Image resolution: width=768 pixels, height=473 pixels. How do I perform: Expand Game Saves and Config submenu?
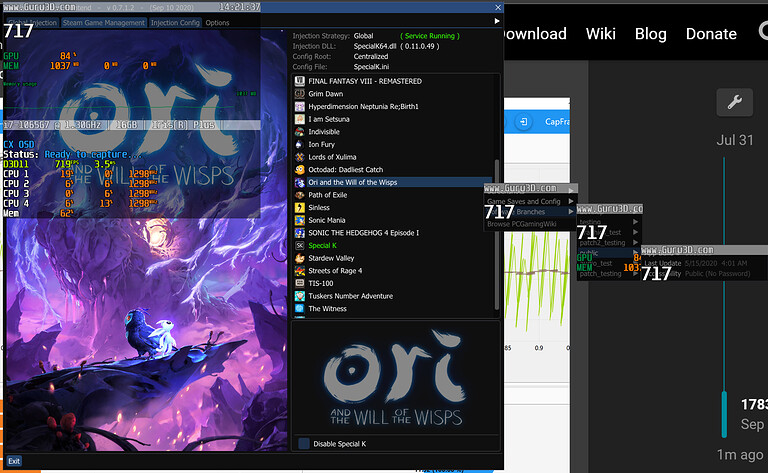point(530,201)
